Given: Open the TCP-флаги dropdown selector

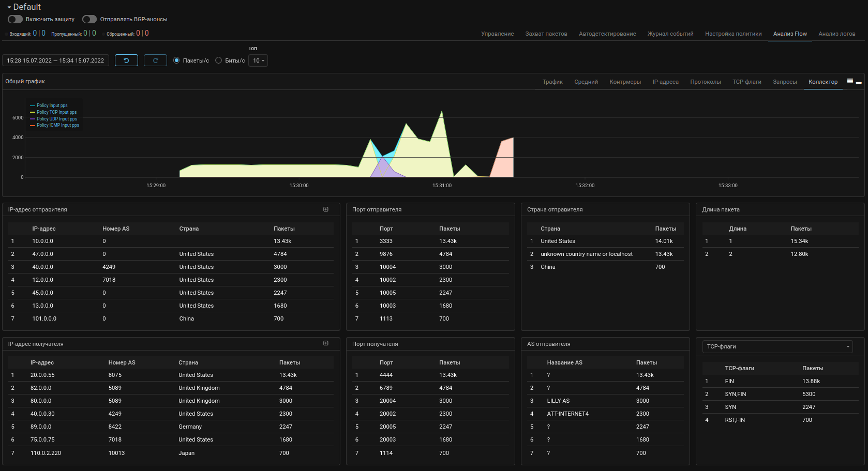Looking at the screenshot, I should 777,346.
